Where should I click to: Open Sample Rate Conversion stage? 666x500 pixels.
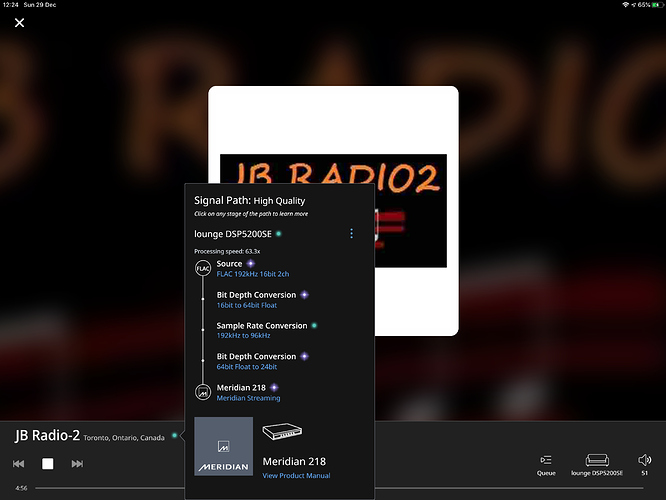click(262, 325)
